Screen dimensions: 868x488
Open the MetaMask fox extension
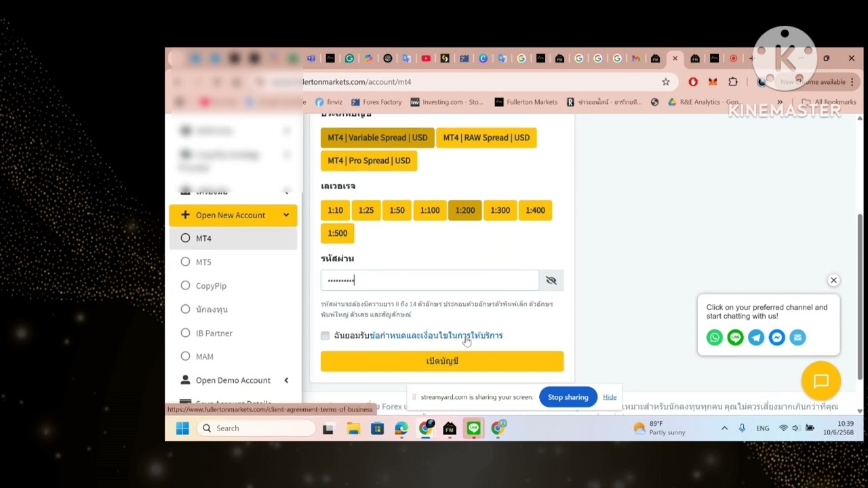(x=713, y=82)
